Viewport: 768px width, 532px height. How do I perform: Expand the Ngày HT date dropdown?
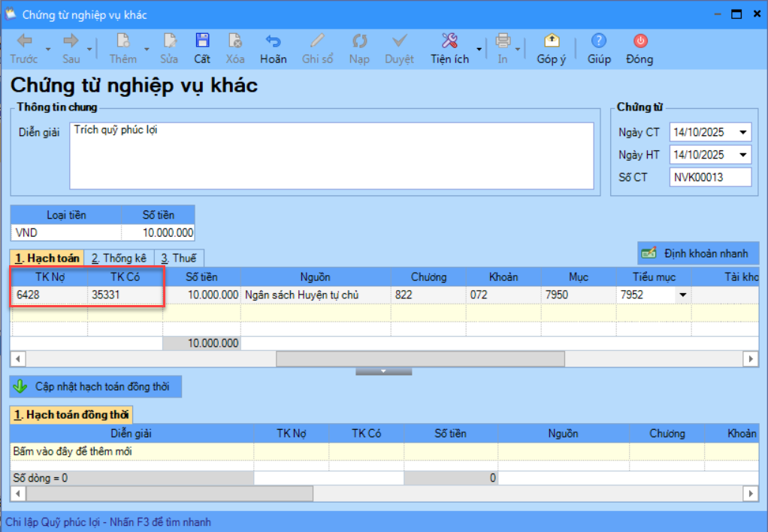coord(743,156)
